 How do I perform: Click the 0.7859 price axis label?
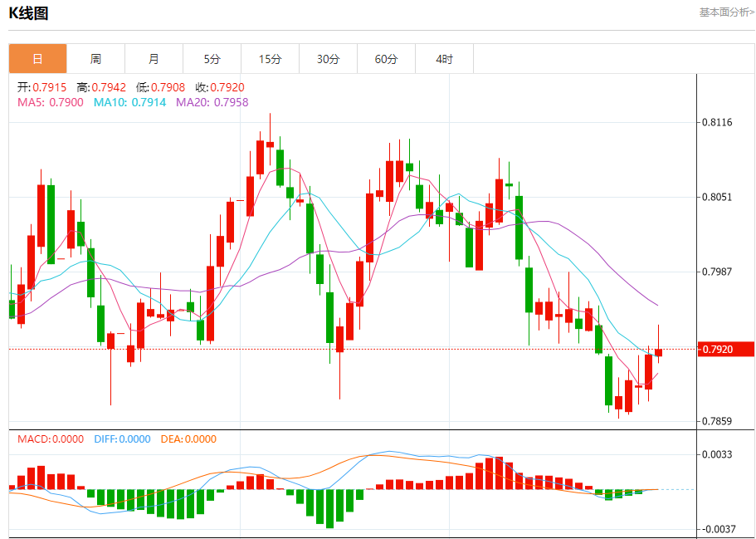(x=716, y=421)
